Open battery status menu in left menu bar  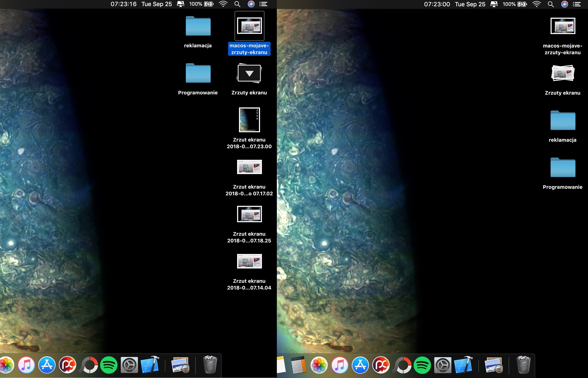pyautogui.click(x=201, y=4)
